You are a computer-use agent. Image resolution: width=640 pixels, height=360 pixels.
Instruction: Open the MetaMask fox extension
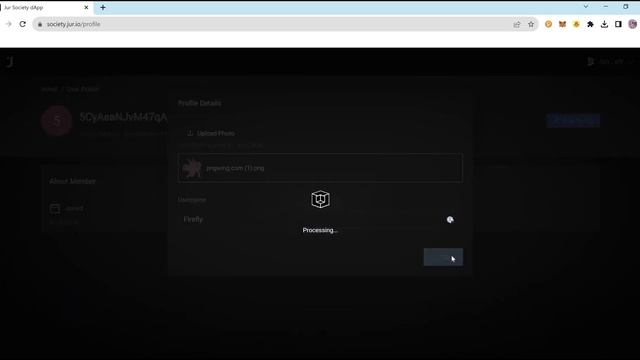[x=562, y=24]
